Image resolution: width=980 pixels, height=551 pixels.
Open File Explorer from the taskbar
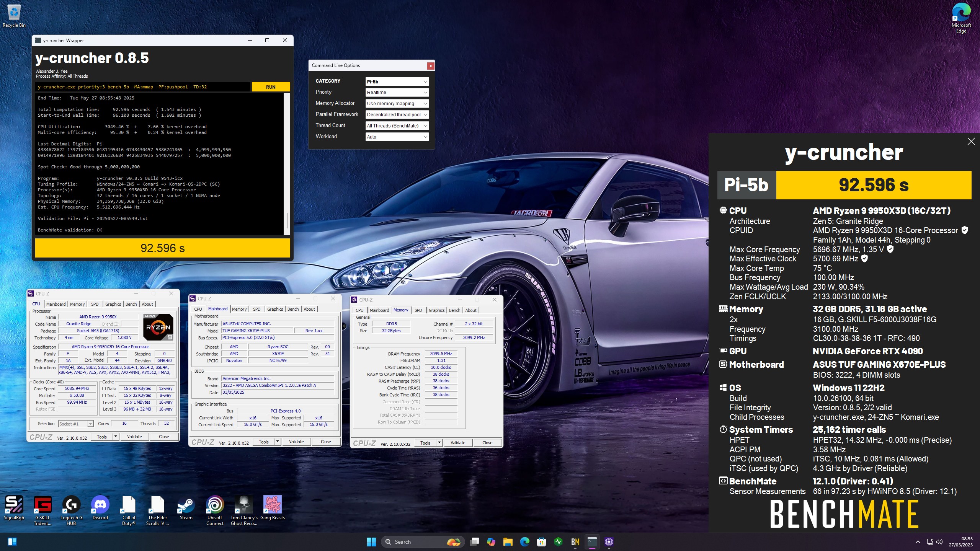[x=508, y=542]
